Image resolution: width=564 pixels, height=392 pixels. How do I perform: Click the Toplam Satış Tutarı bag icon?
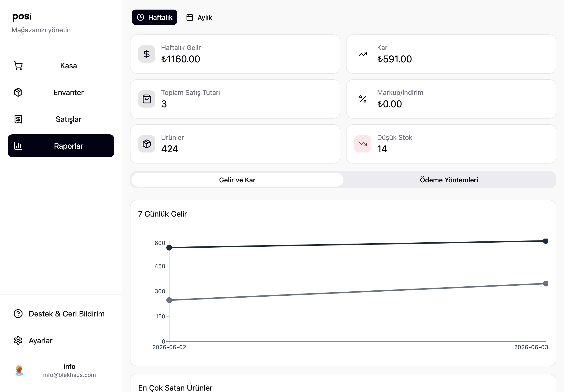point(146,99)
